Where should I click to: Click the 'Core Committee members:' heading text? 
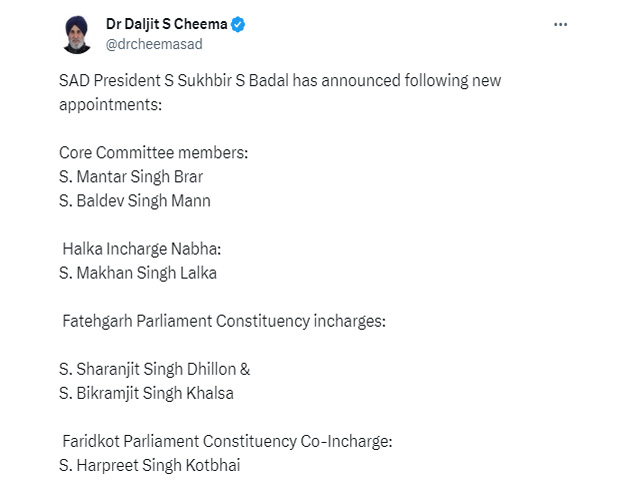(x=153, y=153)
